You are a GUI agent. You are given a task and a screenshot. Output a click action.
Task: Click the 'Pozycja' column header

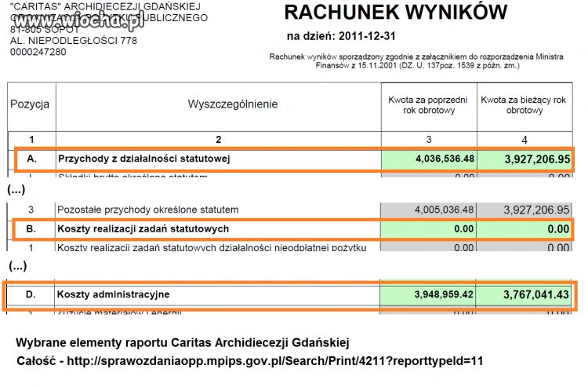click(x=30, y=104)
